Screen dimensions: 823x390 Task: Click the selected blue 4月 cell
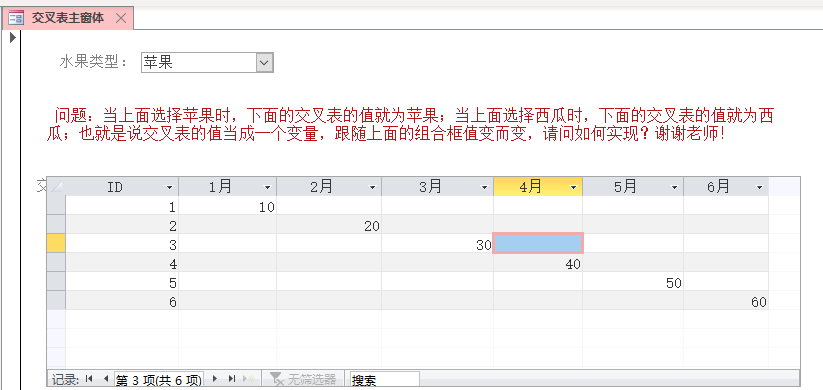pyautogui.click(x=538, y=244)
